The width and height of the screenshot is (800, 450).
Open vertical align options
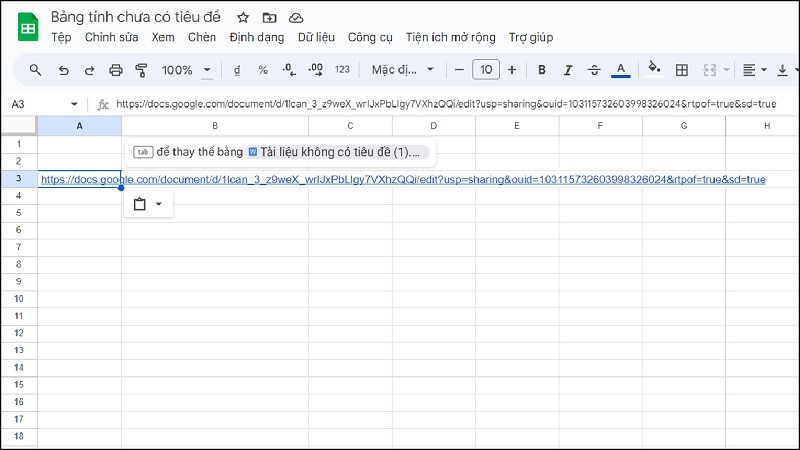(782, 70)
